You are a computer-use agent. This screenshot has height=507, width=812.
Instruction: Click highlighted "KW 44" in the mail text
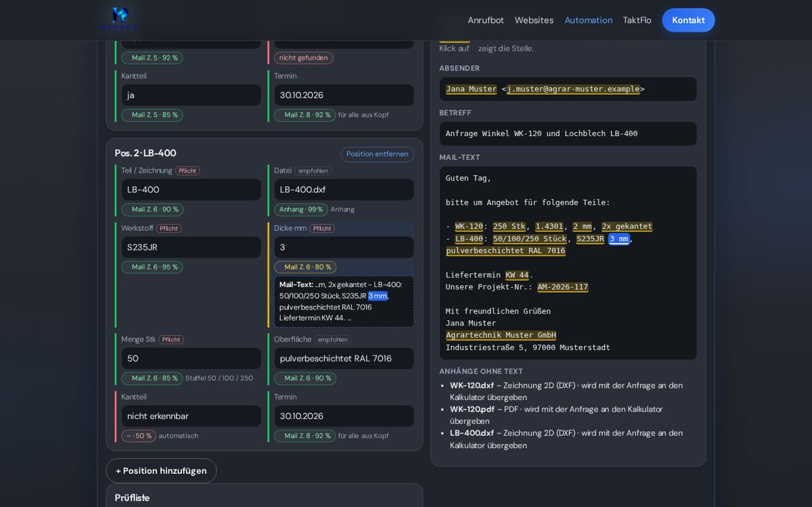coord(517,275)
